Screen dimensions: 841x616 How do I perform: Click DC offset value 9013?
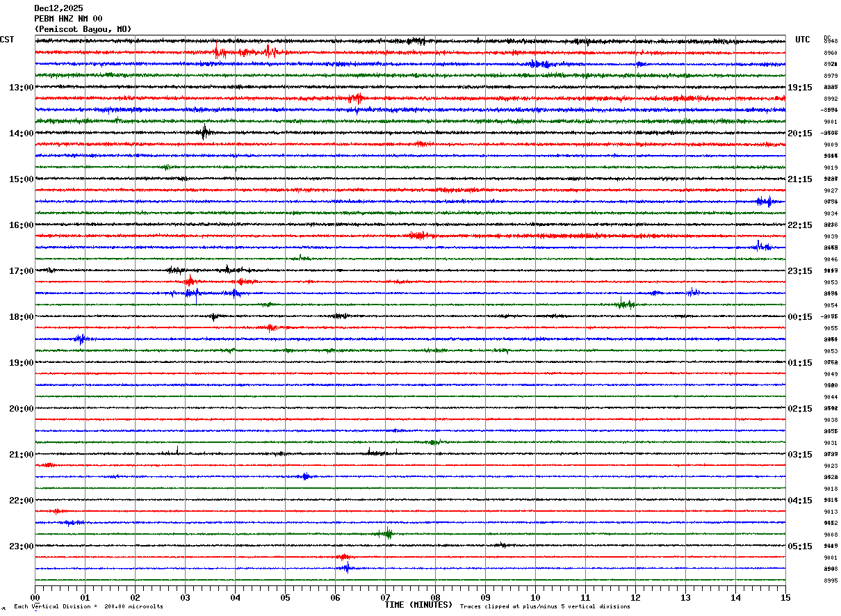[831, 512]
